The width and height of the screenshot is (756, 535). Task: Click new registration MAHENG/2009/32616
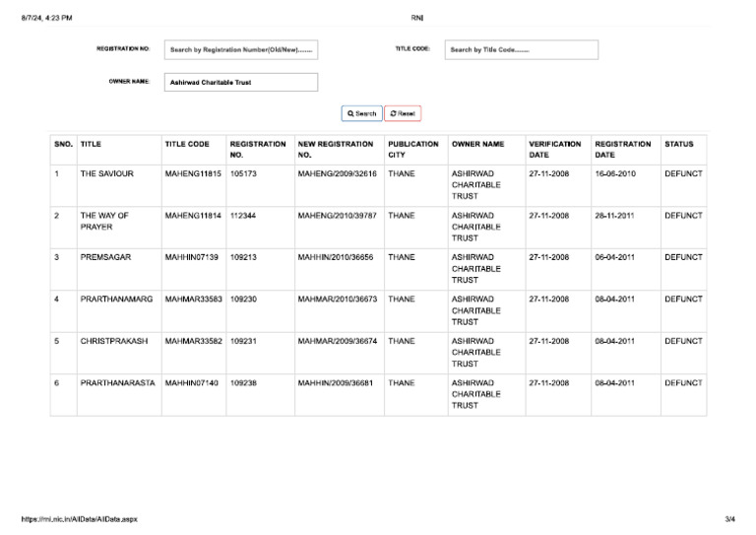[337, 173]
